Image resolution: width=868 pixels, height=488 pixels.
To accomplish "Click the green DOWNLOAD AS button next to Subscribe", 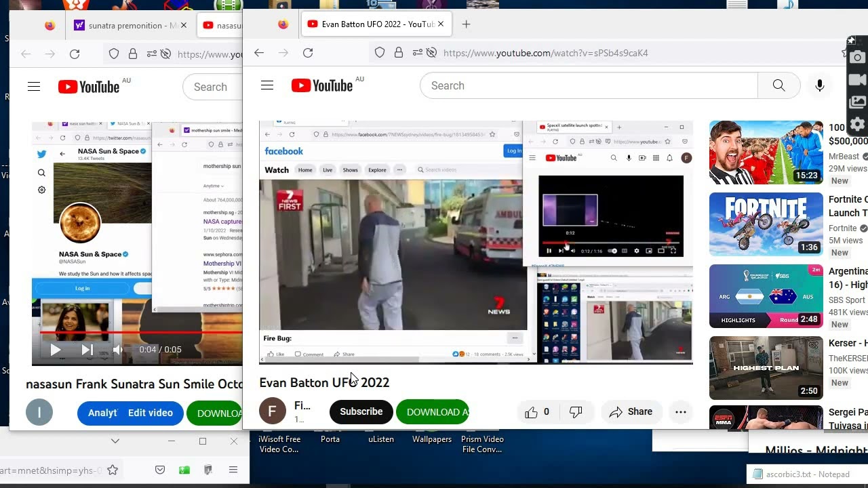I will point(433,411).
